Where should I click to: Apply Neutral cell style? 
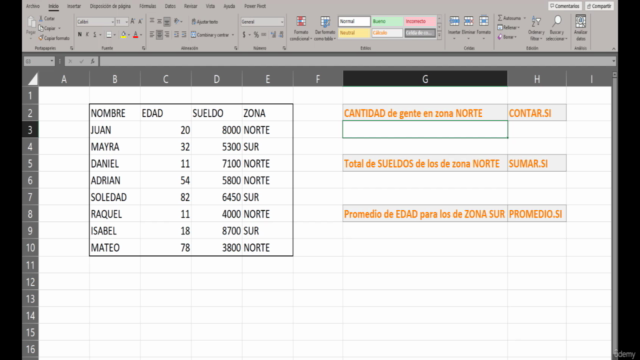(354, 33)
